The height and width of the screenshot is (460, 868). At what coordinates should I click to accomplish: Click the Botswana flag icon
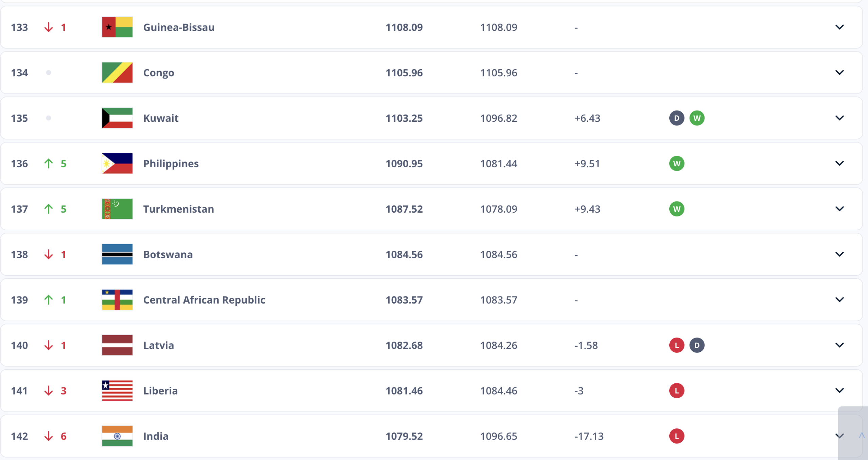click(x=117, y=254)
